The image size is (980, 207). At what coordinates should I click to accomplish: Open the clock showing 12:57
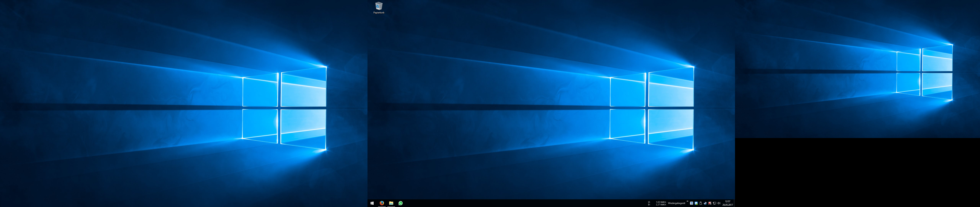click(728, 201)
